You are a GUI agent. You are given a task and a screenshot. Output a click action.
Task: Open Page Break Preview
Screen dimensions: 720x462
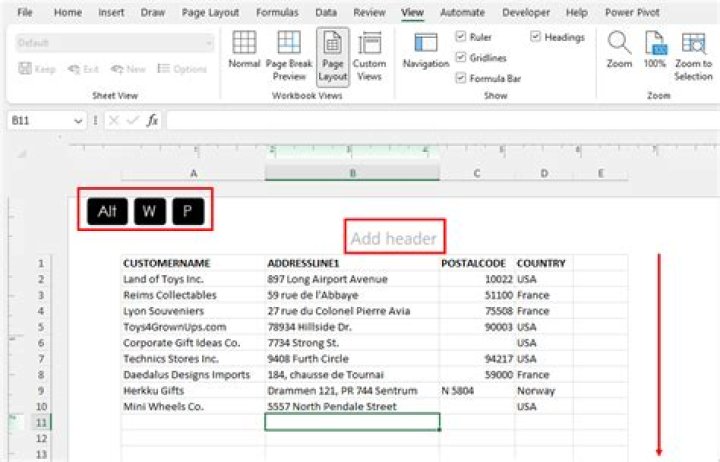click(x=289, y=56)
